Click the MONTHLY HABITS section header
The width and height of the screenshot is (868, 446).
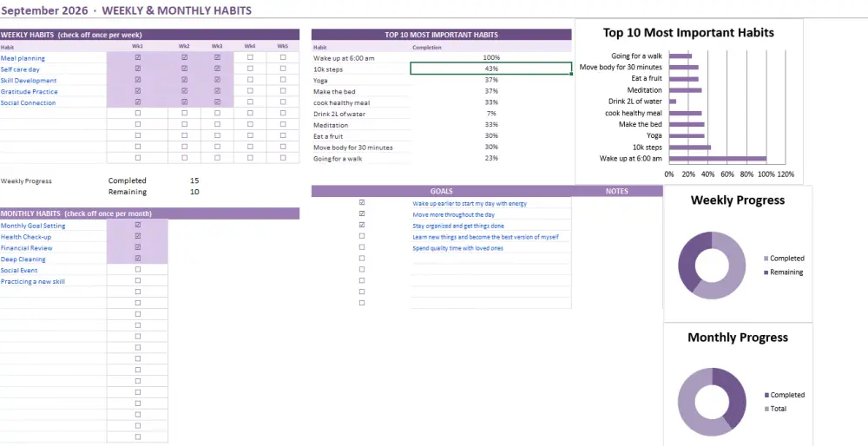[149, 213]
